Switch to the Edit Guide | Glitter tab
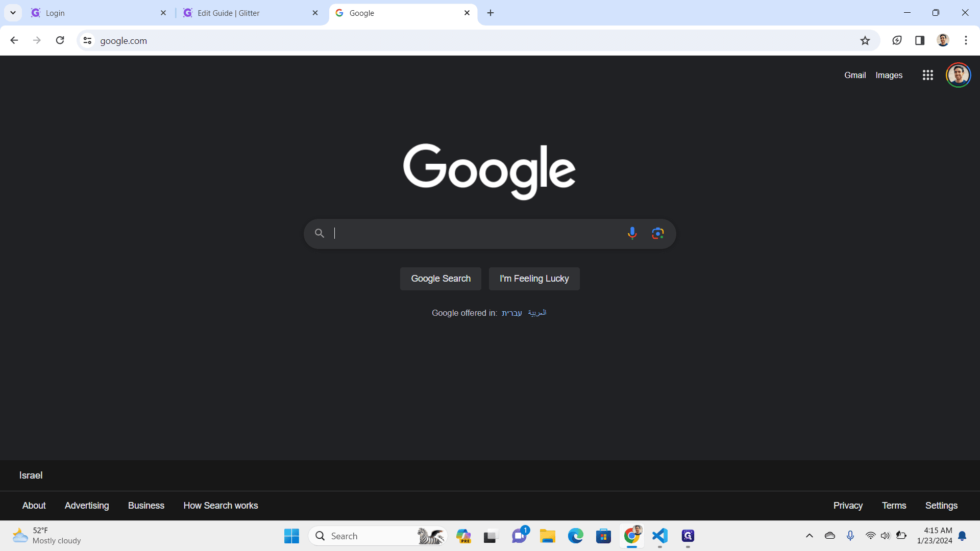The width and height of the screenshot is (980, 551). click(x=251, y=13)
